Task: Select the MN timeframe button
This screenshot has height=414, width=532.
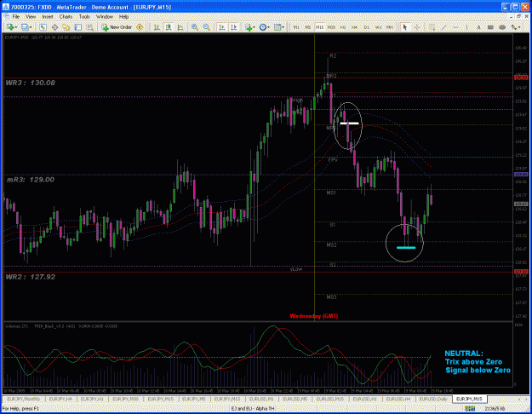Action: click(x=390, y=27)
